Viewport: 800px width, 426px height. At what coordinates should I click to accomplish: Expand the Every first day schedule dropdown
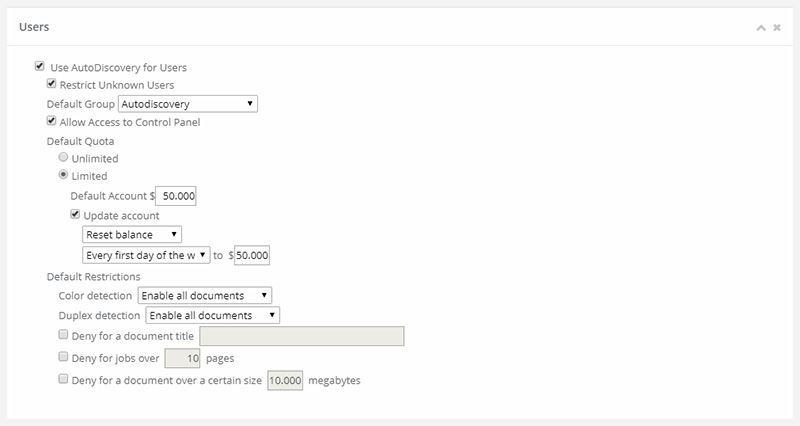(x=146, y=255)
